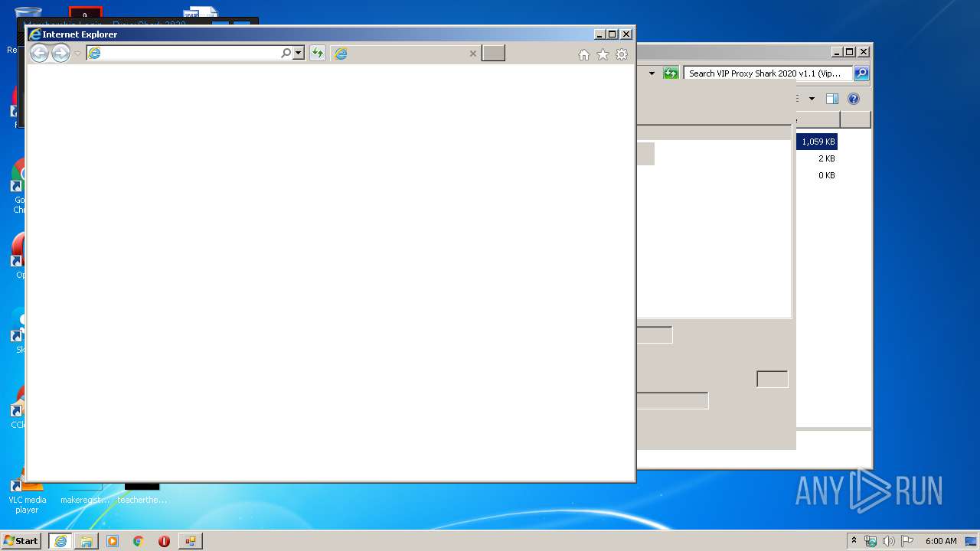Open Explorer Help question mark icon
The image size is (980, 551).
click(854, 99)
